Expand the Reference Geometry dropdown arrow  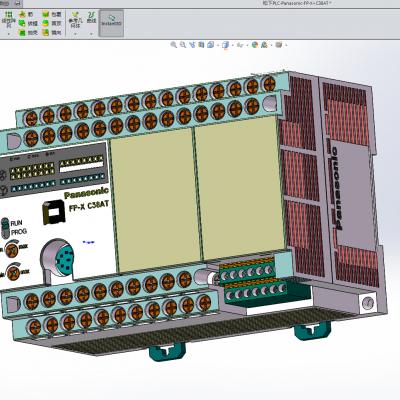click(75, 34)
